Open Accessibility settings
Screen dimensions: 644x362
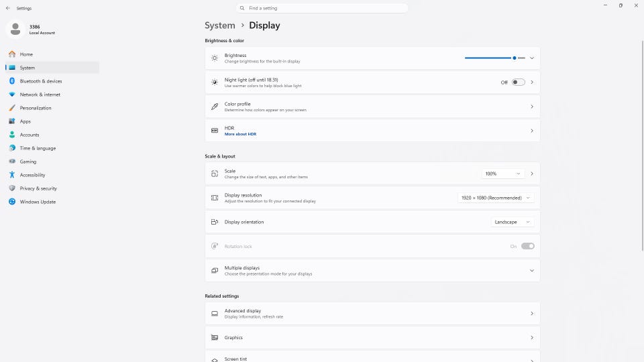(x=52, y=175)
